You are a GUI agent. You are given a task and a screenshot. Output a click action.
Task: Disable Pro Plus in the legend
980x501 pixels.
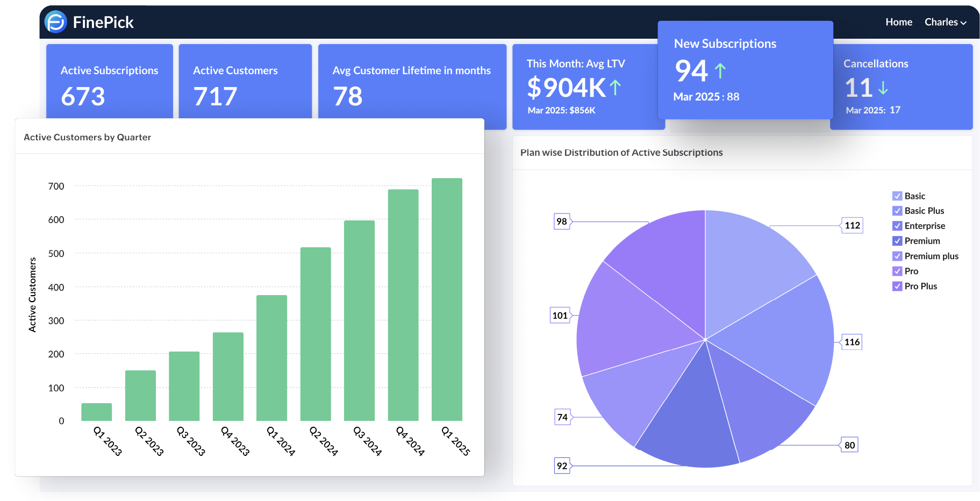coord(897,286)
